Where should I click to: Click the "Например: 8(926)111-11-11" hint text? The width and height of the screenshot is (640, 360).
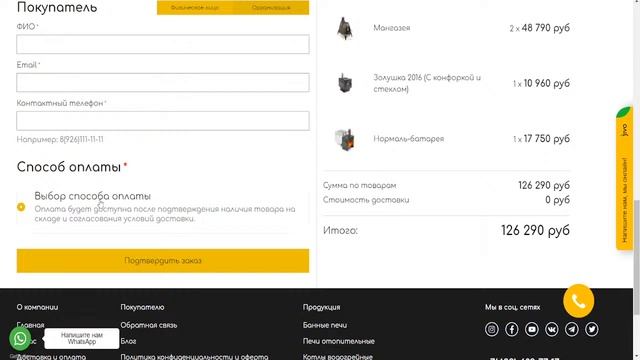click(x=60, y=140)
